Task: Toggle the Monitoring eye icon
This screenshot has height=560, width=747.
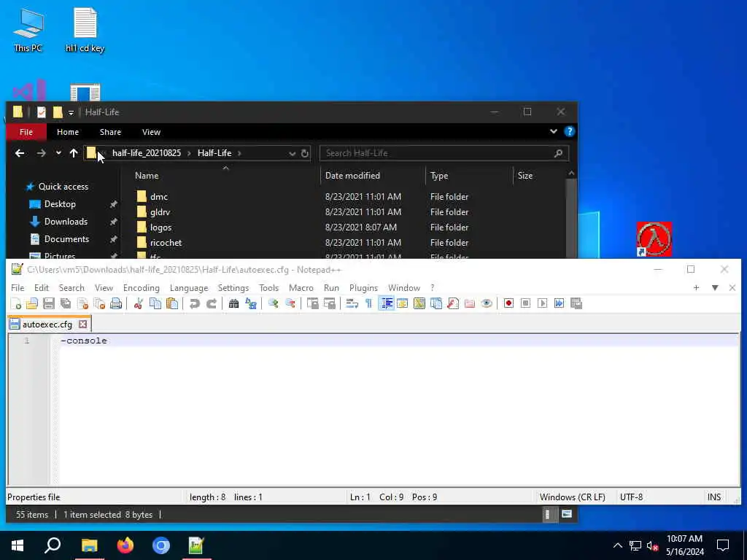Action: tap(487, 303)
